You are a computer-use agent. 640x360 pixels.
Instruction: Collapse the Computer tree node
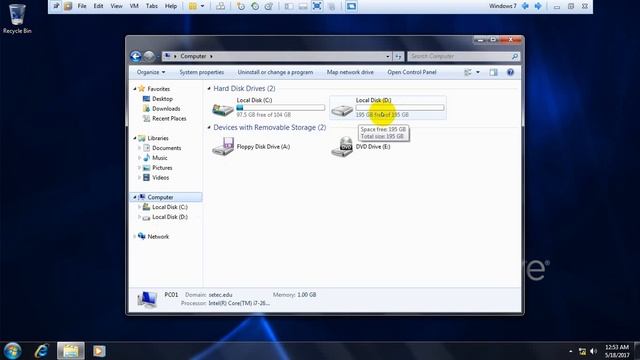pyautogui.click(x=135, y=197)
